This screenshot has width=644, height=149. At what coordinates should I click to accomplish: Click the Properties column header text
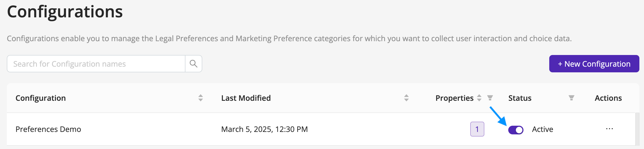454,98
